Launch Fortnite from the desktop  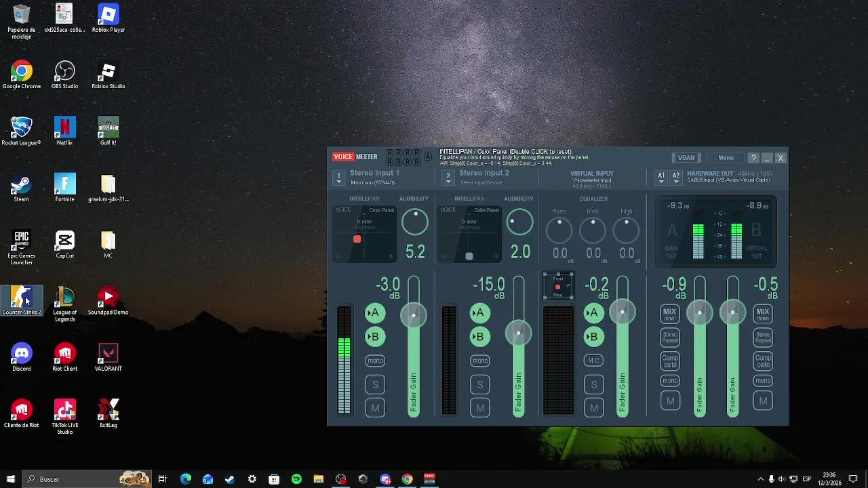coord(65,188)
